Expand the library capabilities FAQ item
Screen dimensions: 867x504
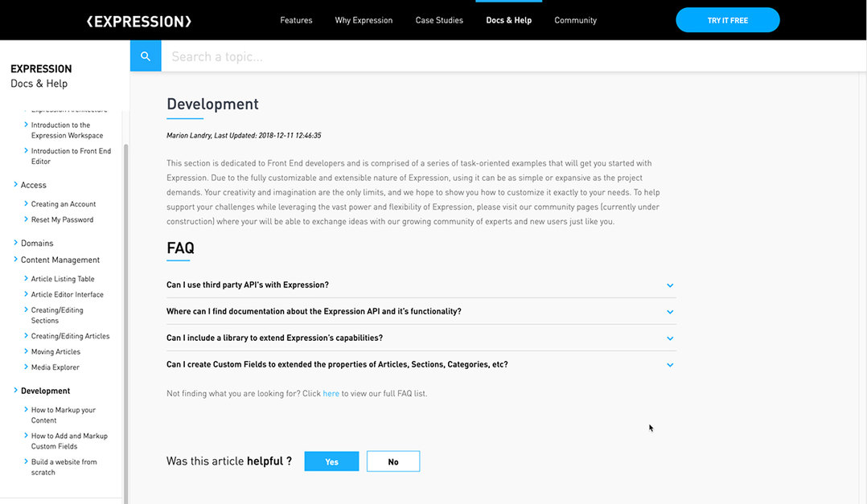tap(670, 338)
